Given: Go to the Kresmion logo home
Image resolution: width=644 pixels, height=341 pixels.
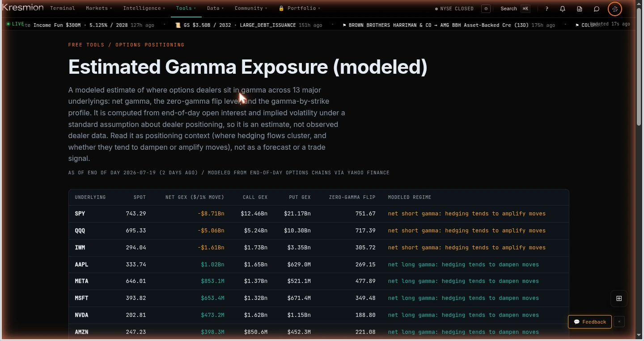Looking at the screenshot, I should tap(22, 8).
